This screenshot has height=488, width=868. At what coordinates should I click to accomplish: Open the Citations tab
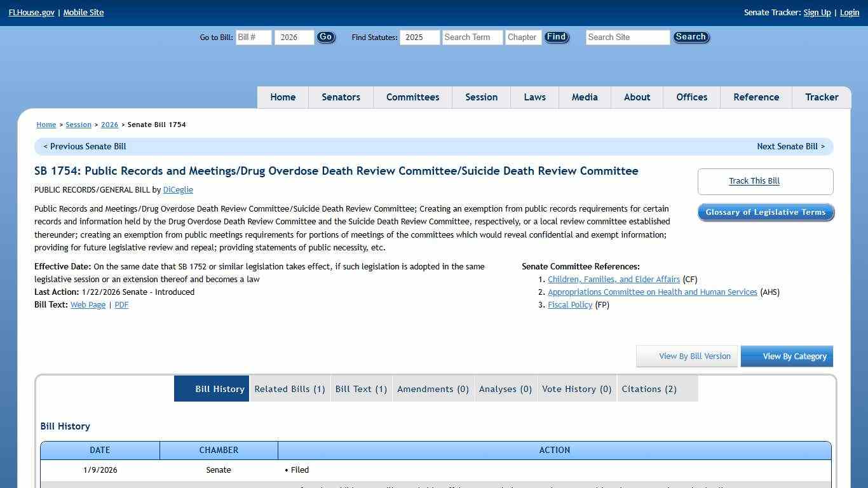tap(649, 388)
